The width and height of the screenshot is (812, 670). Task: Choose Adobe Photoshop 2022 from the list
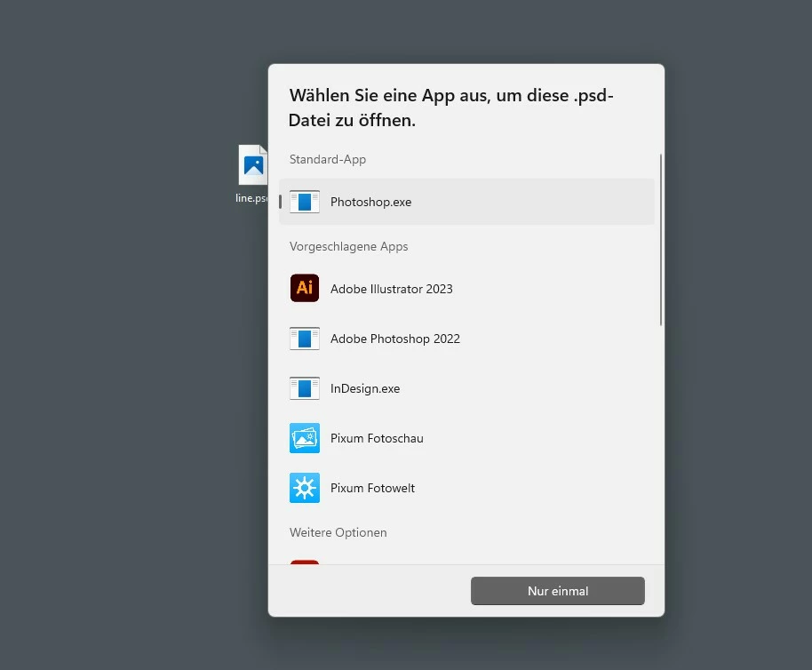[x=466, y=339]
